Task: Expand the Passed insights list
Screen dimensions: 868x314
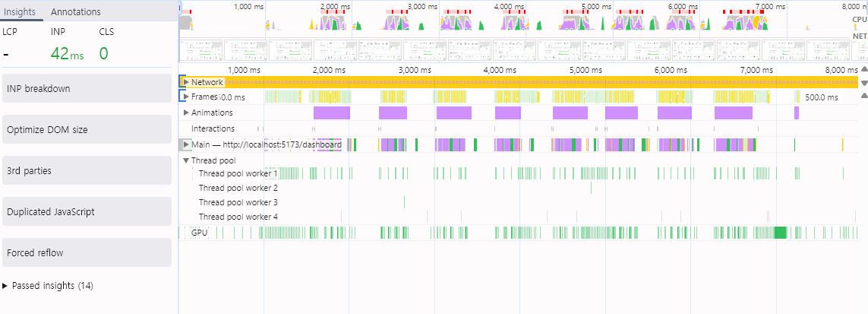Action: (5, 286)
